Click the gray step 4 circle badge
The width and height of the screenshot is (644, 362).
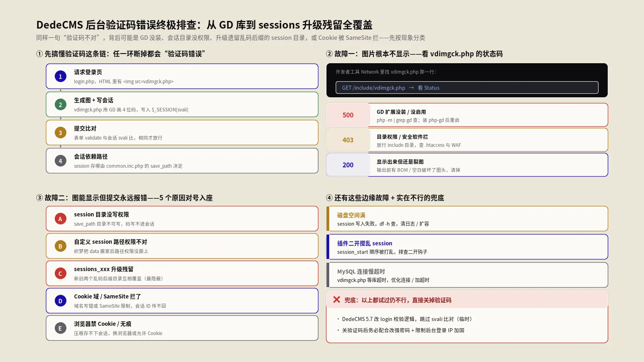point(60,161)
